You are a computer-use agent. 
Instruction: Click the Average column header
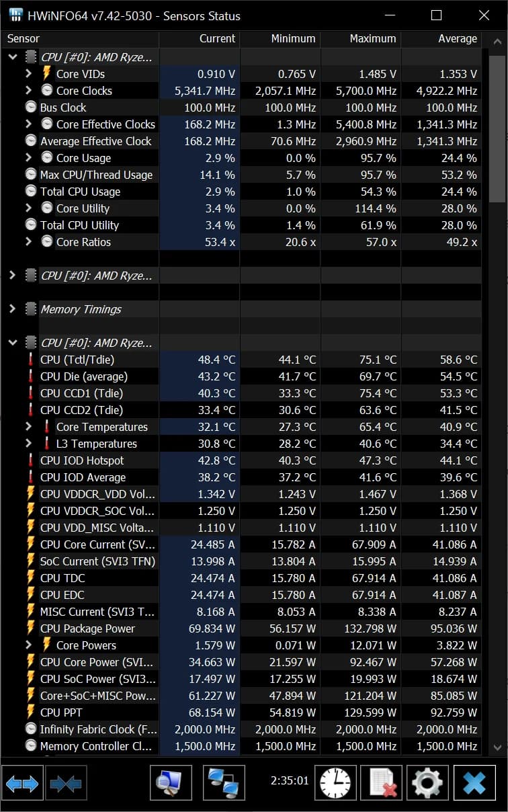pos(441,39)
